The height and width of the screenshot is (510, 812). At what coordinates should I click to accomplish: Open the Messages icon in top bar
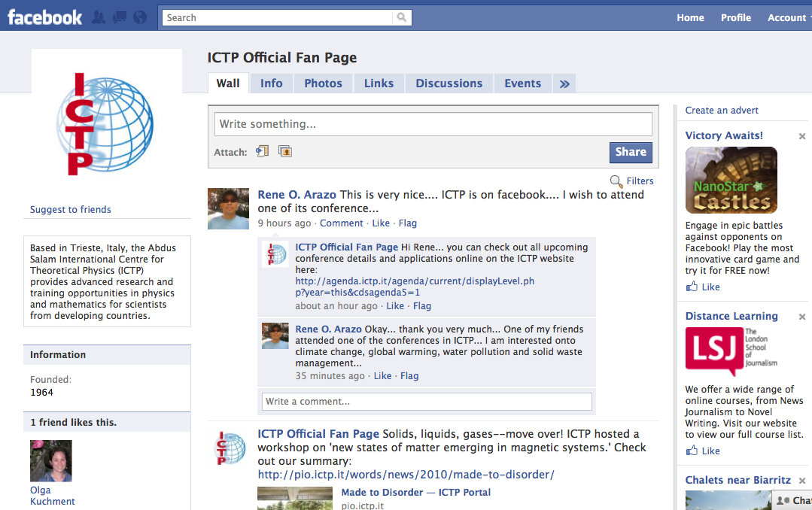[x=119, y=16]
